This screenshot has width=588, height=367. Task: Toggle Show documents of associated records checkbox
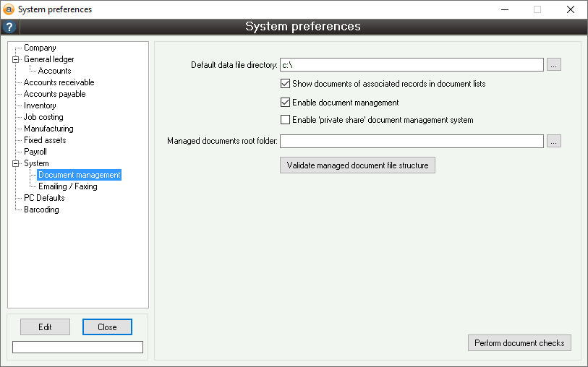[285, 84]
